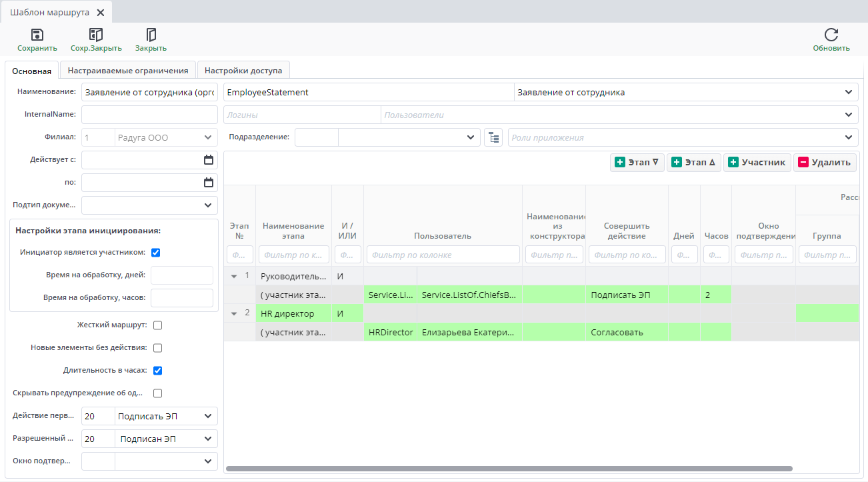This screenshot has height=482, width=868.
Task: Open the Подразделение tree picker icon
Action: 493,137
